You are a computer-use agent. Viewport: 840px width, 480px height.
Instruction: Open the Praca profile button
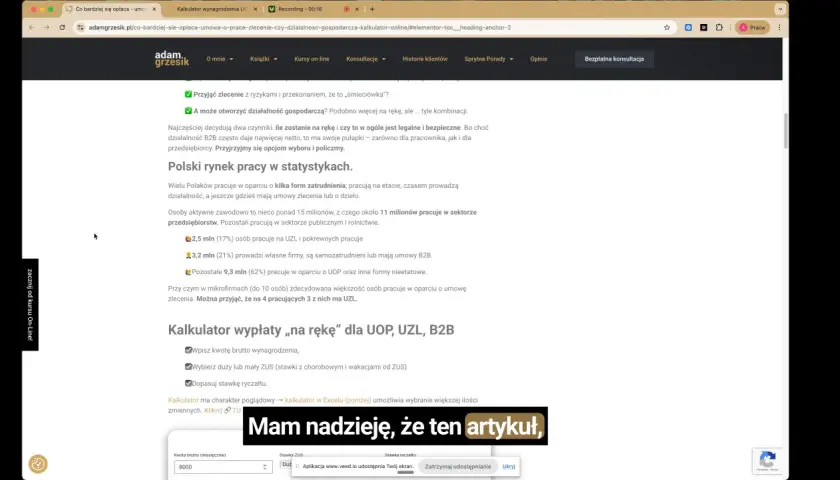[x=753, y=27]
